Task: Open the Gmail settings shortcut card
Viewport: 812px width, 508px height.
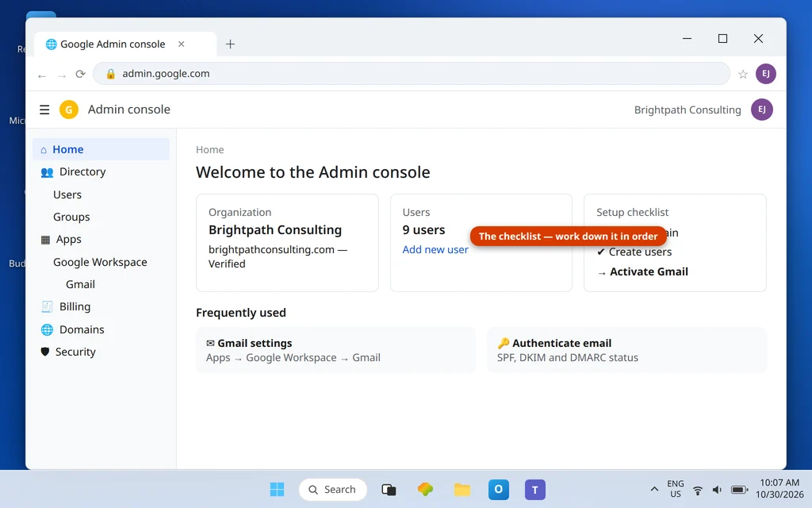Action: (x=335, y=350)
